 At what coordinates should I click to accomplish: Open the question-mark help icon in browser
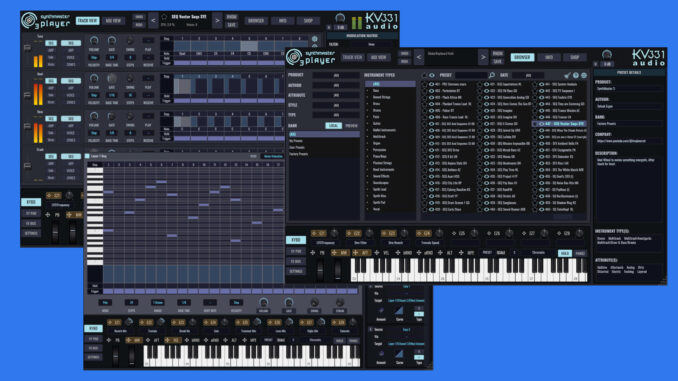click(576, 75)
